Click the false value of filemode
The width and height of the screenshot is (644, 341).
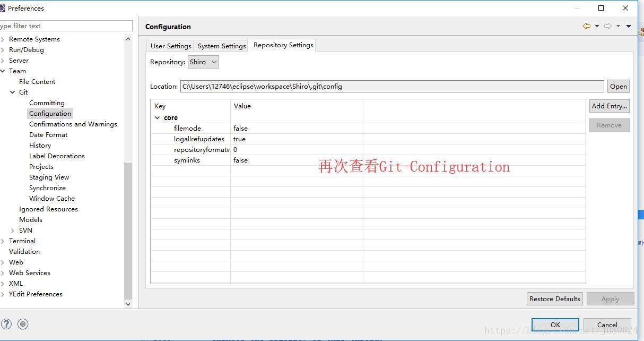(240, 128)
